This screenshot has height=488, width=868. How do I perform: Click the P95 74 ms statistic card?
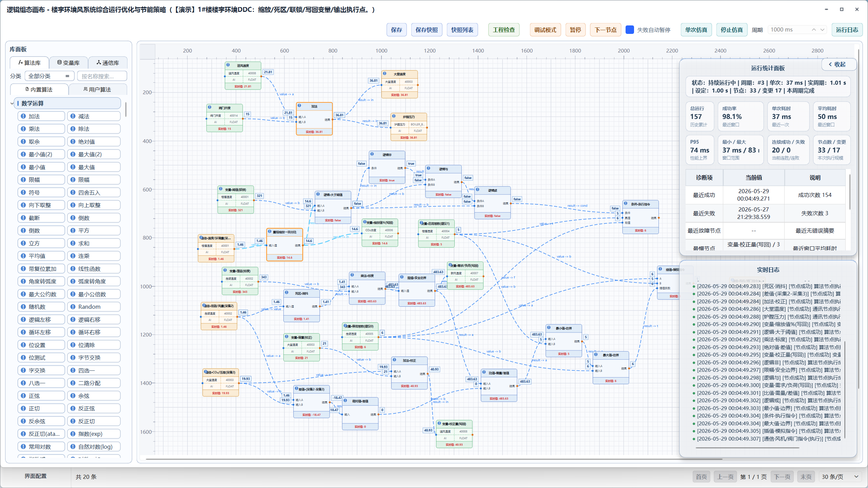click(x=699, y=150)
